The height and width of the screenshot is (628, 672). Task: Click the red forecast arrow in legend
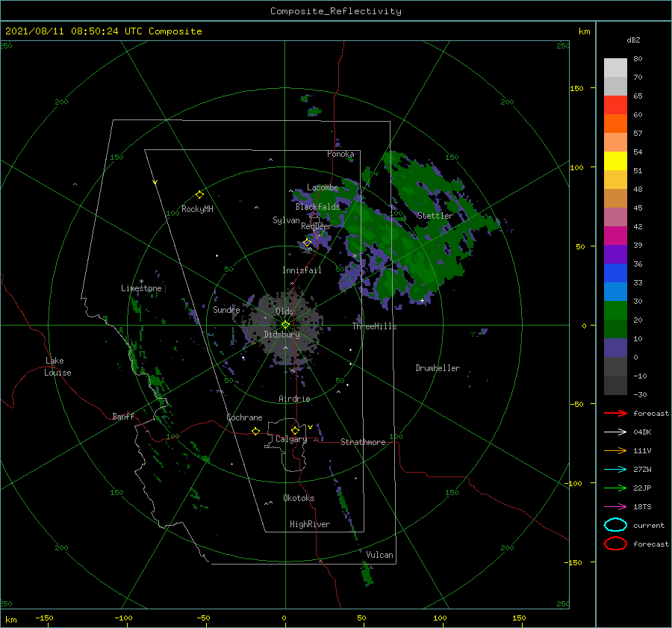click(x=615, y=413)
